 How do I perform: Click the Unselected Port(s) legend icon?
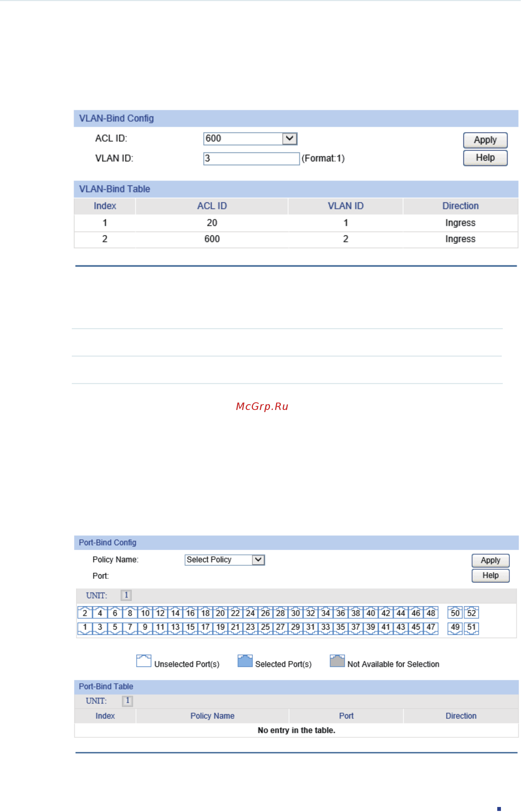144,661
